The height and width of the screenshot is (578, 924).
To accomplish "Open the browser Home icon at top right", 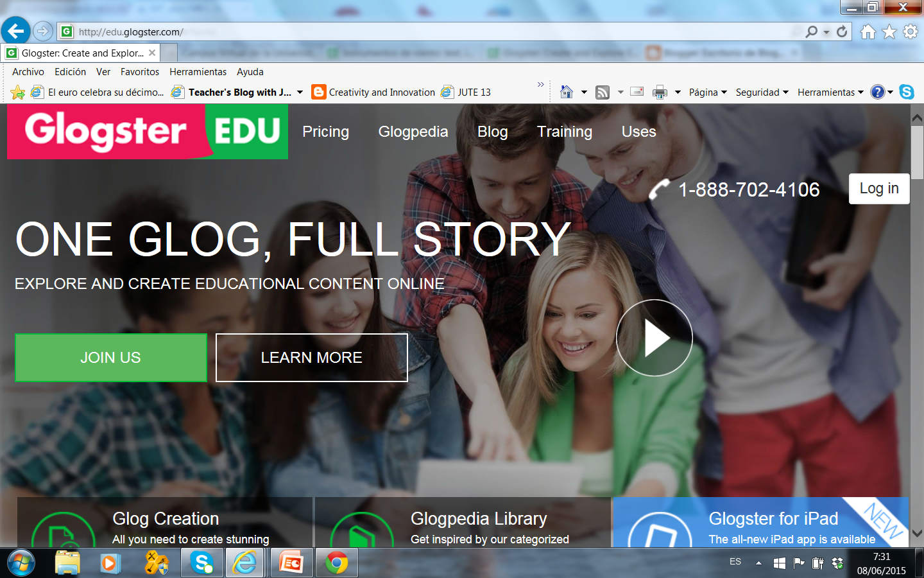I will point(868,31).
